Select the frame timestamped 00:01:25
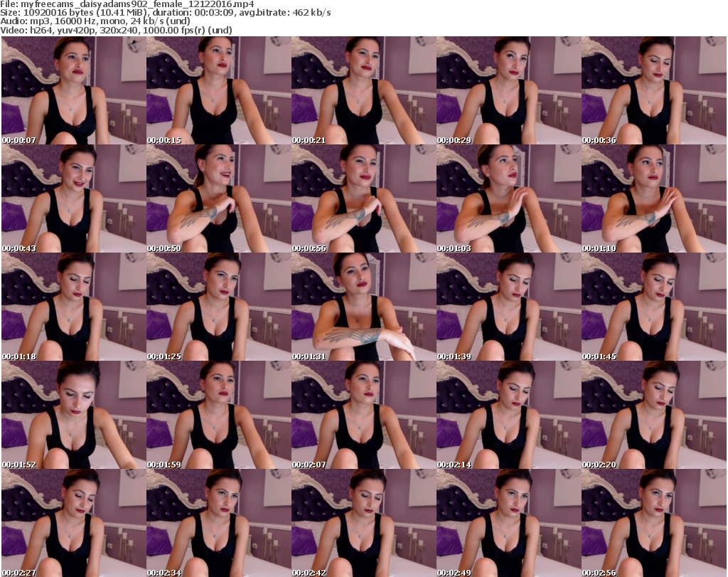 click(x=219, y=307)
